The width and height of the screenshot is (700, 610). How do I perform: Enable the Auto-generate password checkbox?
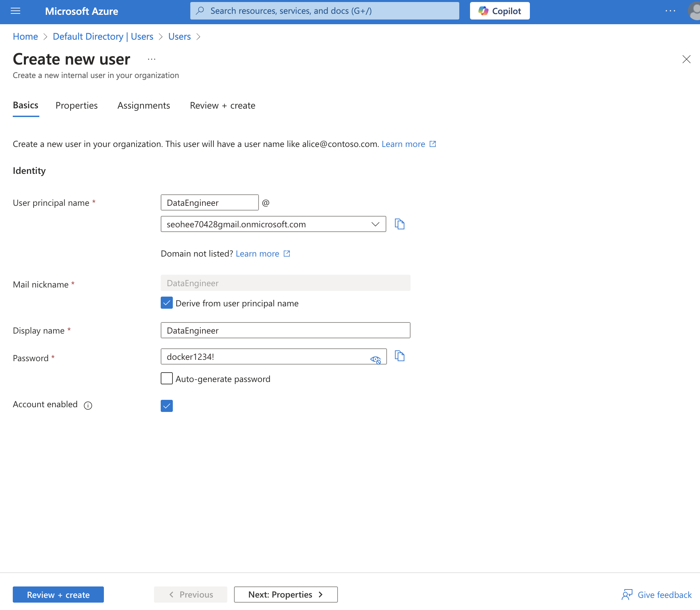tap(167, 379)
